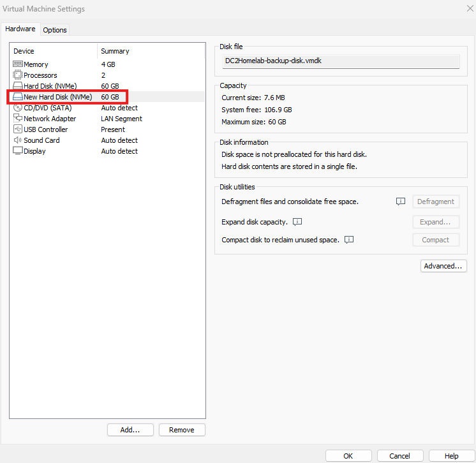Click the Disk file path field
Screen dimensions: 476x463
[341, 61]
